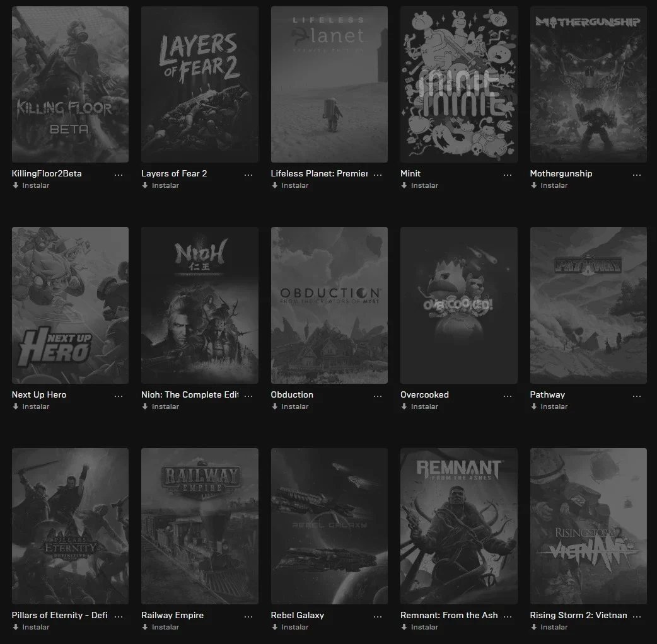Click the Minit title text
The image size is (657, 644).
410,173
